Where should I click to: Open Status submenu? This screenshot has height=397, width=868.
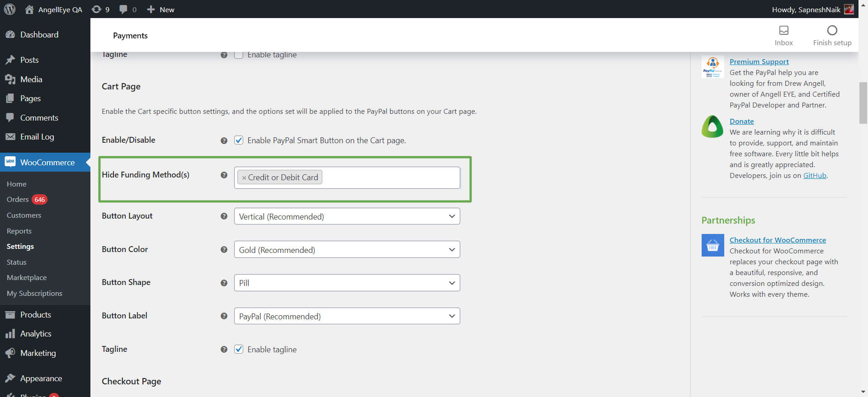click(x=17, y=262)
